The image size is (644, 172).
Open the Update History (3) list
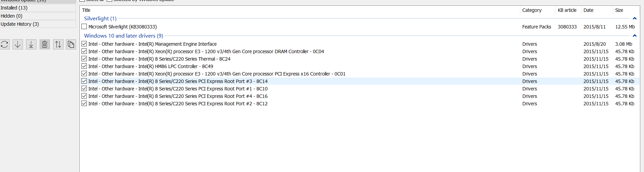coord(38,24)
